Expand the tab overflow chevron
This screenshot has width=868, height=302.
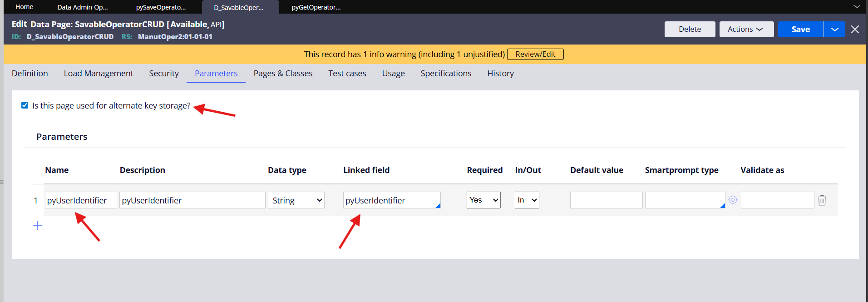click(857, 7)
